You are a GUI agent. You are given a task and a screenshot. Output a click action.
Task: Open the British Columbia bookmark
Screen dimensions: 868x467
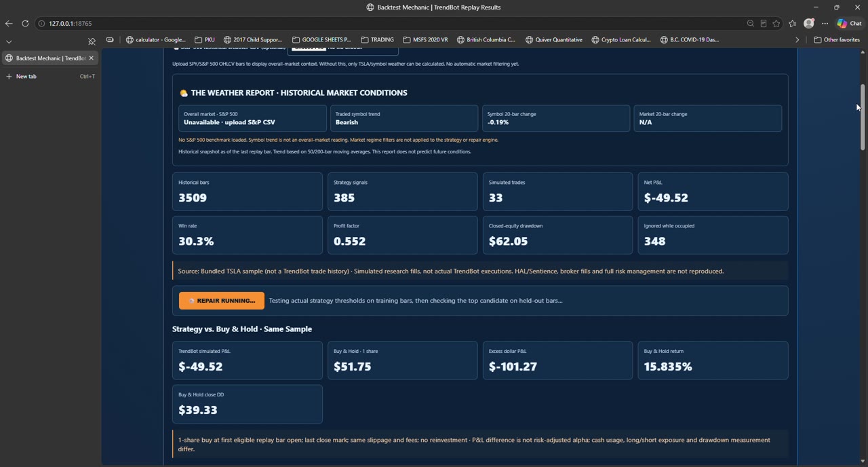tap(486, 39)
